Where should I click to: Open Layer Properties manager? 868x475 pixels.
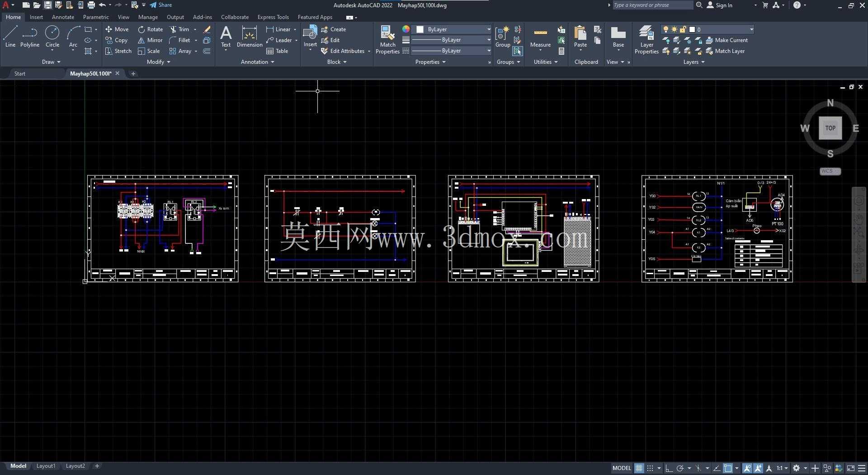[646, 40]
